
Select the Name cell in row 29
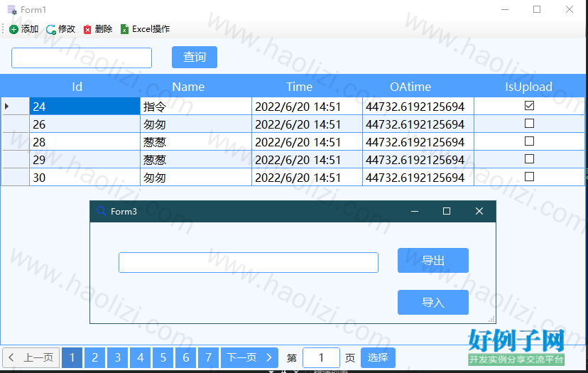click(x=196, y=160)
